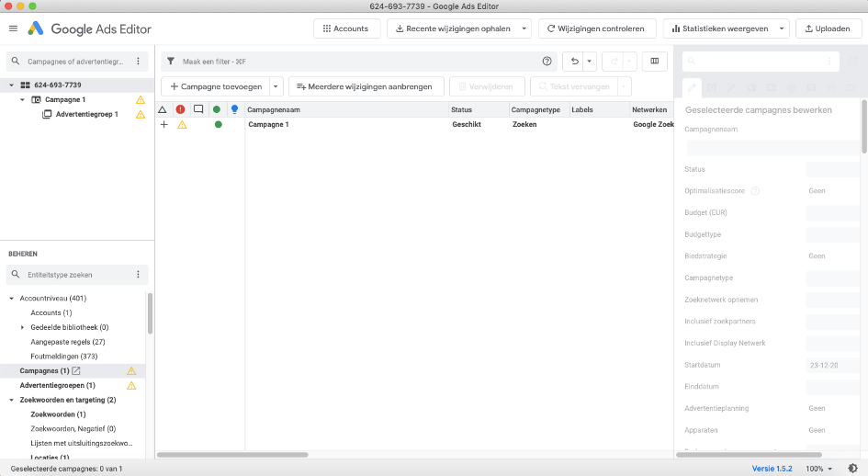This screenshot has height=476, width=868.
Task: Click the blue lightbulb recommendations column icon
Action: [x=234, y=109]
